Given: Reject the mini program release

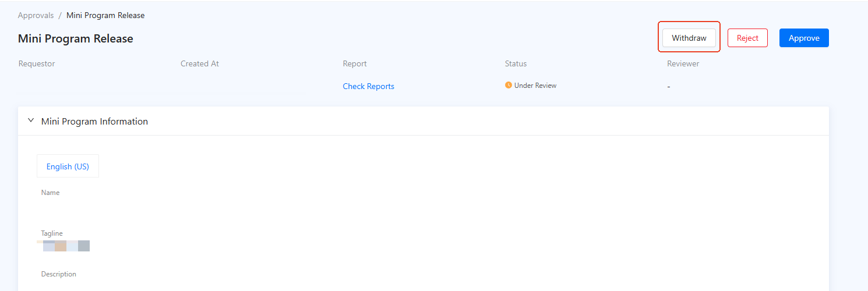Looking at the screenshot, I should 747,38.
